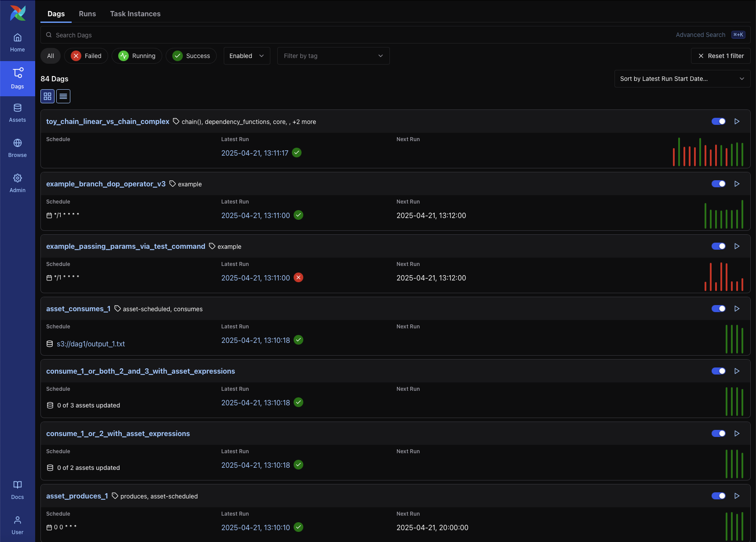This screenshot has height=542, width=756.
Task: Switch to table list view
Action: pos(63,96)
